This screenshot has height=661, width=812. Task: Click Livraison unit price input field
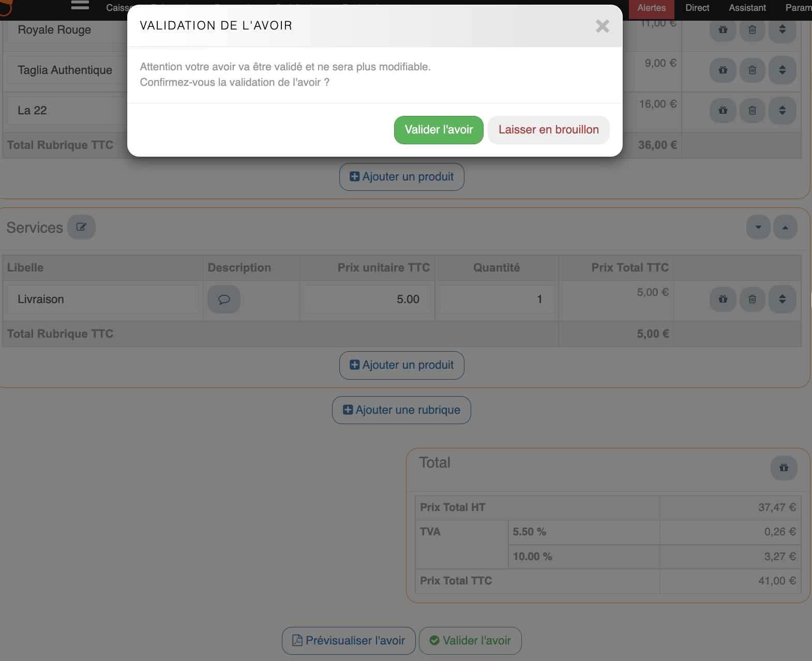click(367, 299)
